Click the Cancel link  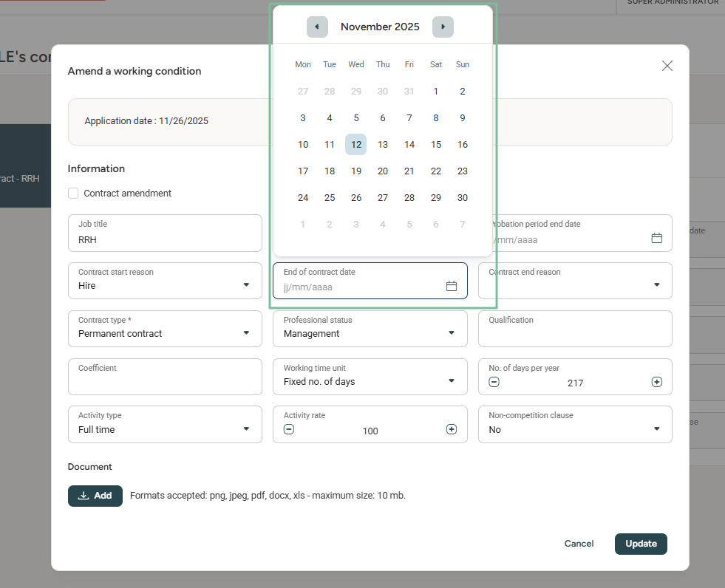[x=579, y=544]
